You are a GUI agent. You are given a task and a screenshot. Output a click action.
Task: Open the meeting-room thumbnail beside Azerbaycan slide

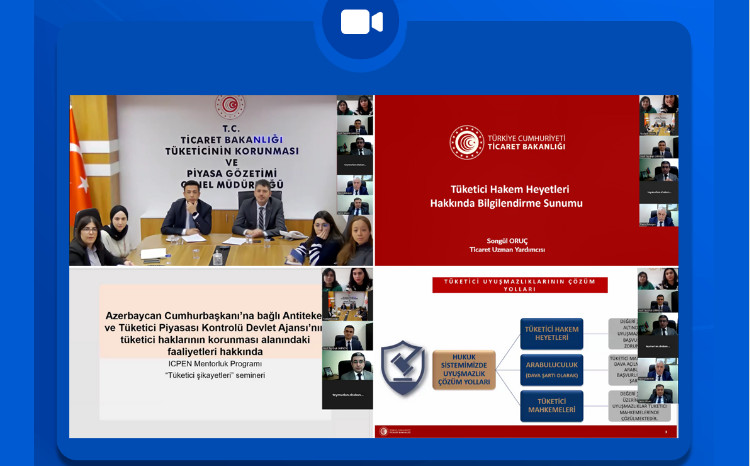click(x=347, y=306)
